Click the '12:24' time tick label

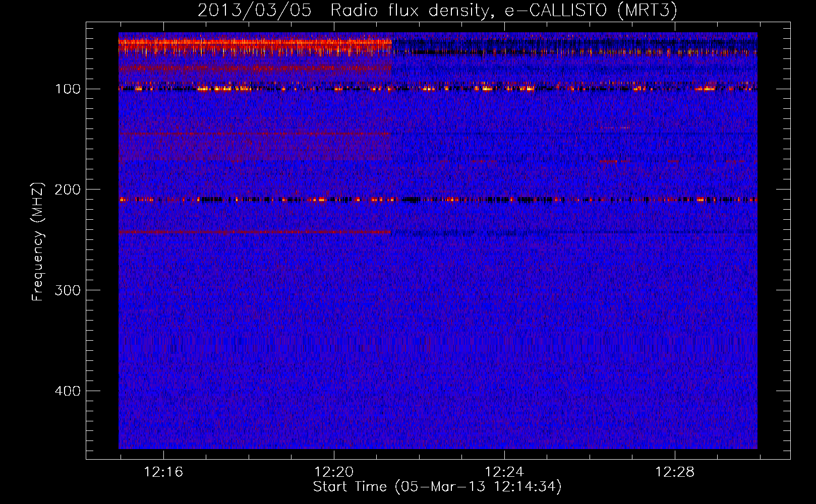[x=504, y=472]
